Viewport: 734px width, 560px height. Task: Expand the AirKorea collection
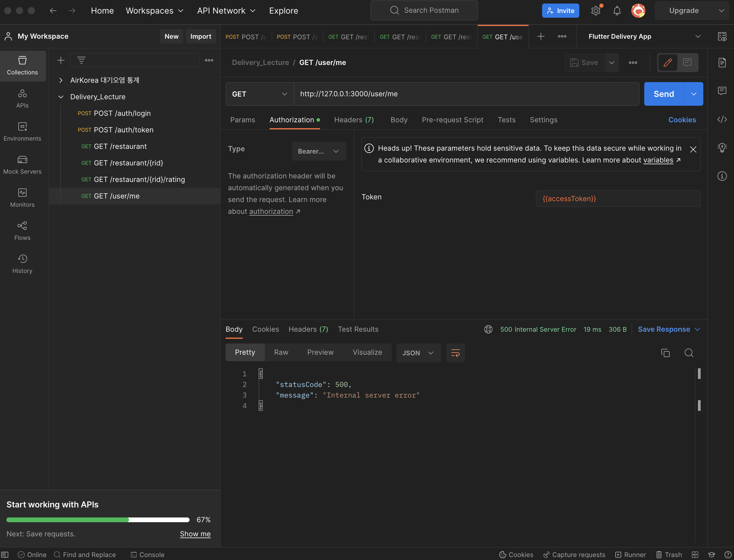(x=61, y=80)
